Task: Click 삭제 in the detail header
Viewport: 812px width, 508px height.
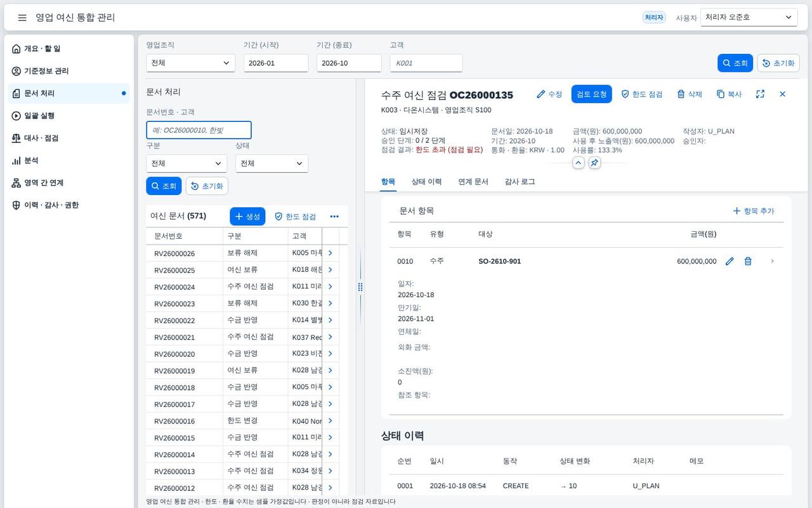Action: click(x=690, y=94)
